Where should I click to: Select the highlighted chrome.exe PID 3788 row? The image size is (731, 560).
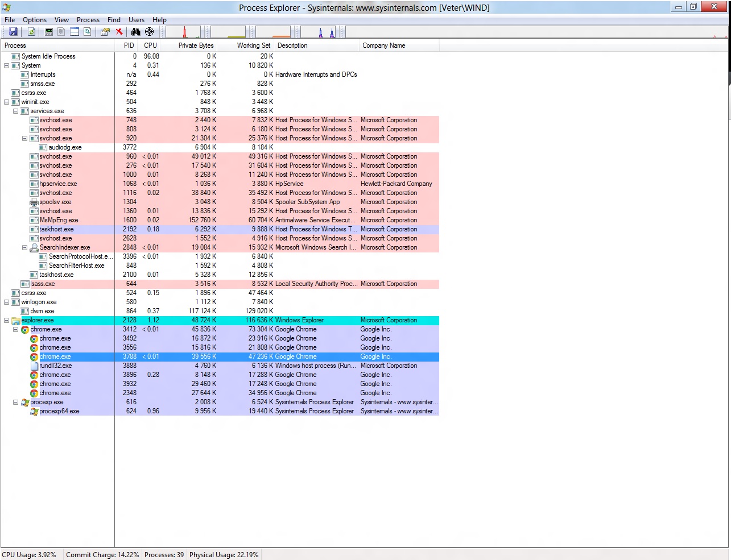point(220,356)
